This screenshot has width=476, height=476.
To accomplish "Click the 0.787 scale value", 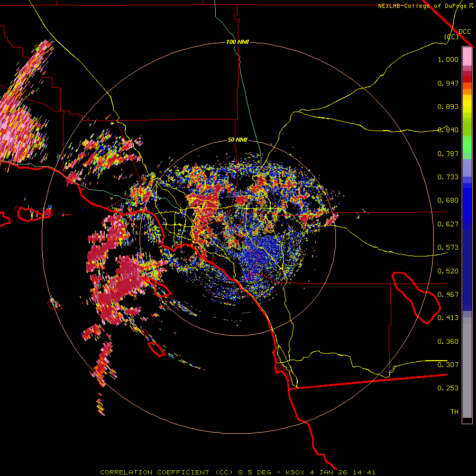I will [x=448, y=153].
